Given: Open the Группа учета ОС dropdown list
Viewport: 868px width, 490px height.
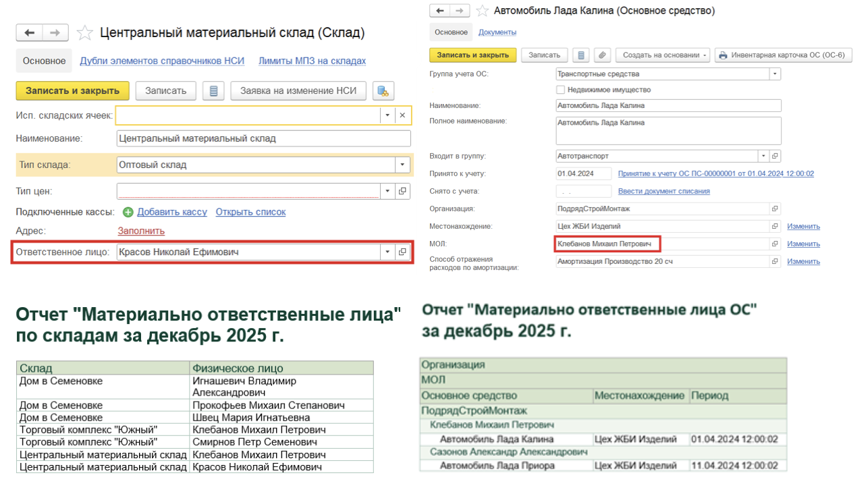Looking at the screenshot, I should [775, 74].
